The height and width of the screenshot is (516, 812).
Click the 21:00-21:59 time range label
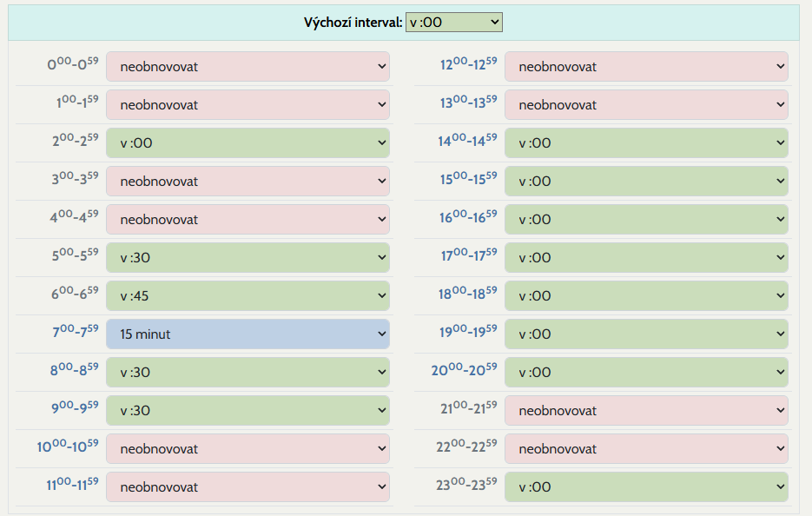click(x=469, y=407)
